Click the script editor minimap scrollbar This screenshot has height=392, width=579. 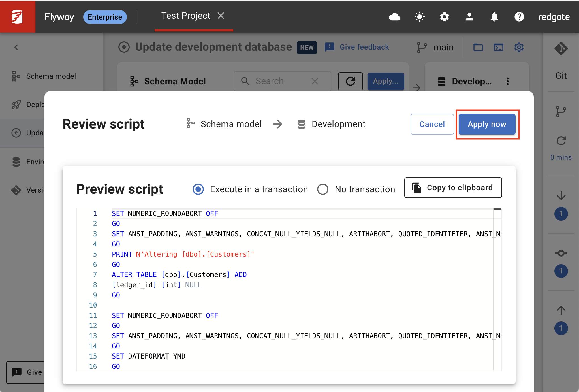coord(497,289)
